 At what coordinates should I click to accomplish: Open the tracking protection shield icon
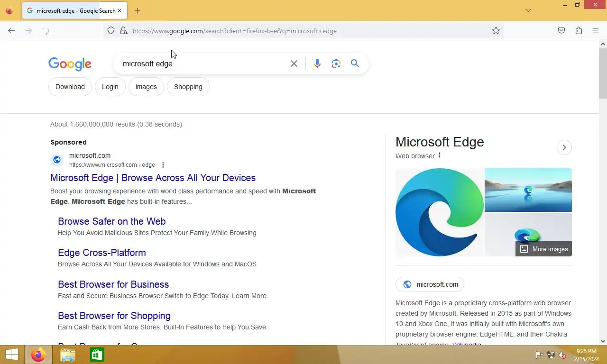coord(111,31)
